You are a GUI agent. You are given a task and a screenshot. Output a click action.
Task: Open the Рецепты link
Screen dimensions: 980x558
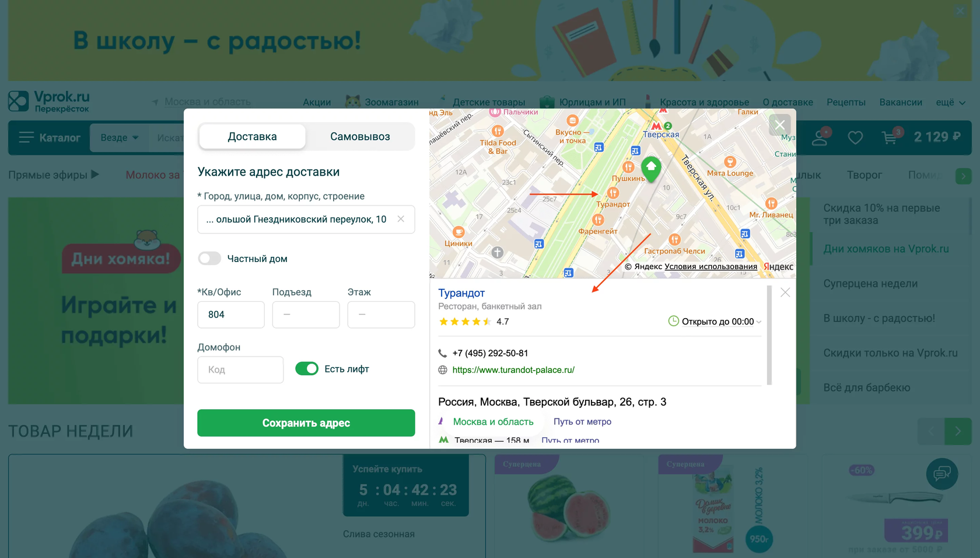pyautogui.click(x=846, y=102)
